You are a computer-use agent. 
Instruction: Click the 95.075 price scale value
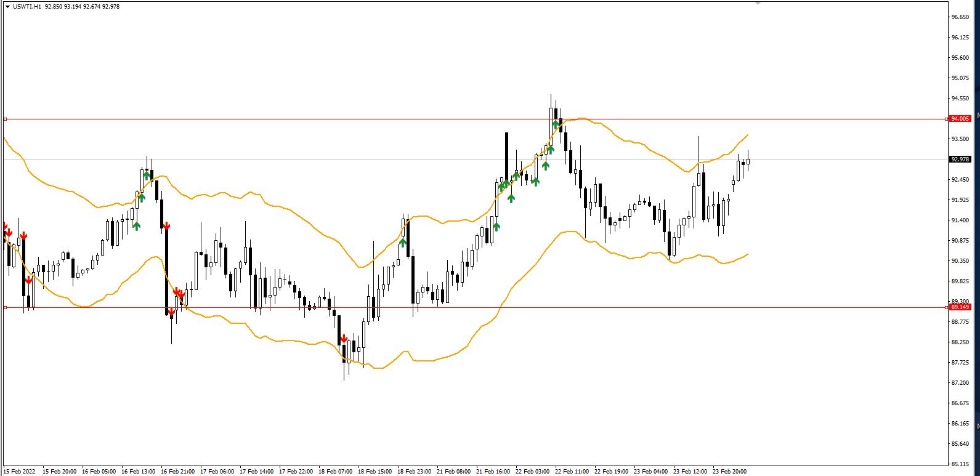click(x=960, y=78)
